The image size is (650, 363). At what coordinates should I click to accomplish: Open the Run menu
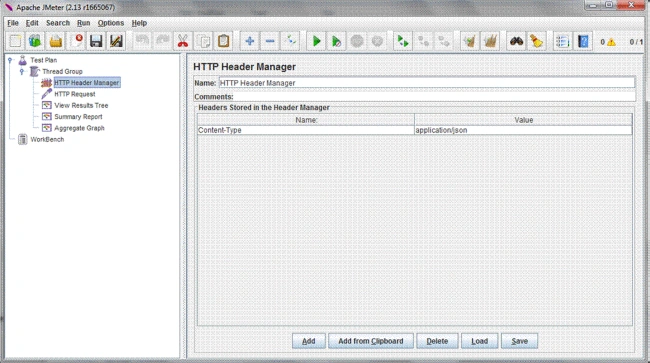pos(83,23)
